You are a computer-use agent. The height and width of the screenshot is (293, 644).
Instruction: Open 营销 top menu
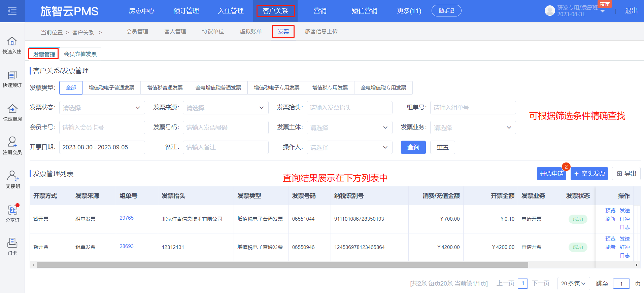(320, 11)
